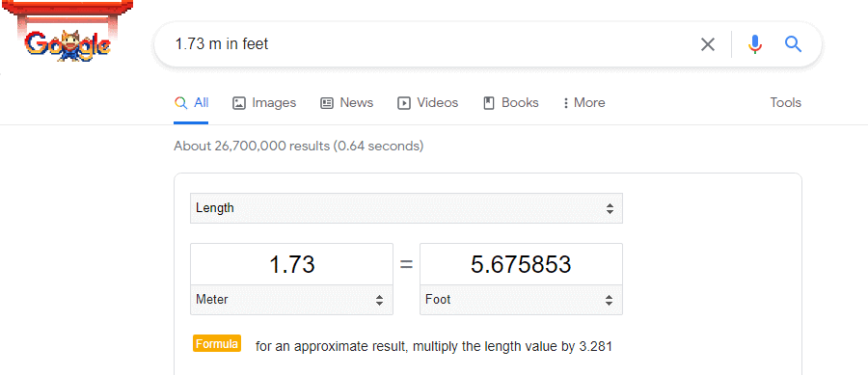868x375 pixels.
Task: Clear the search query with X
Action: coord(708,44)
